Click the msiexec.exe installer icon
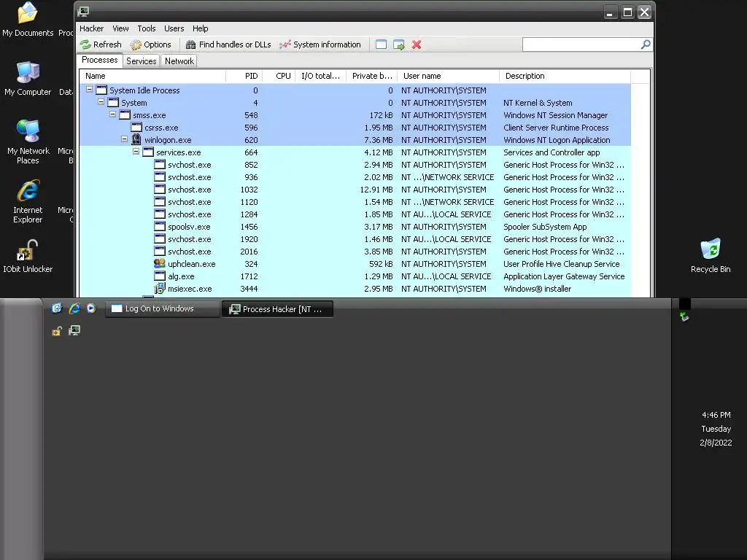This screenshot has width=747, height=560. (x=160, y=288)
